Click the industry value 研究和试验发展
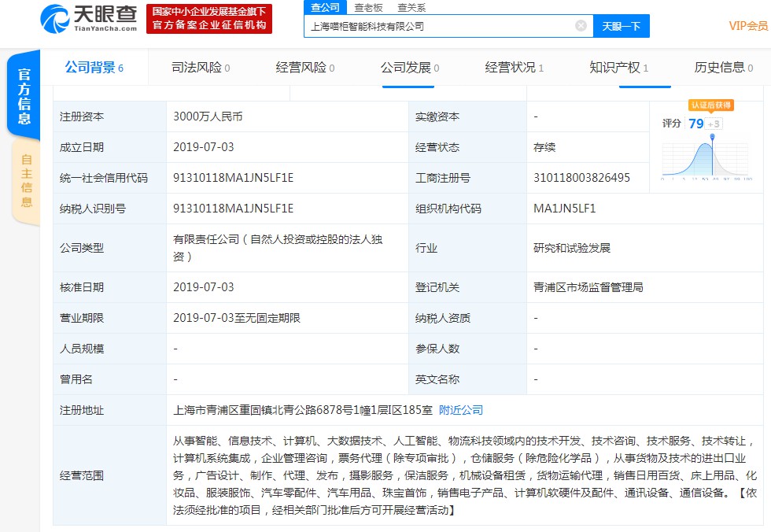The image size is (771, 532). [572, 248]
